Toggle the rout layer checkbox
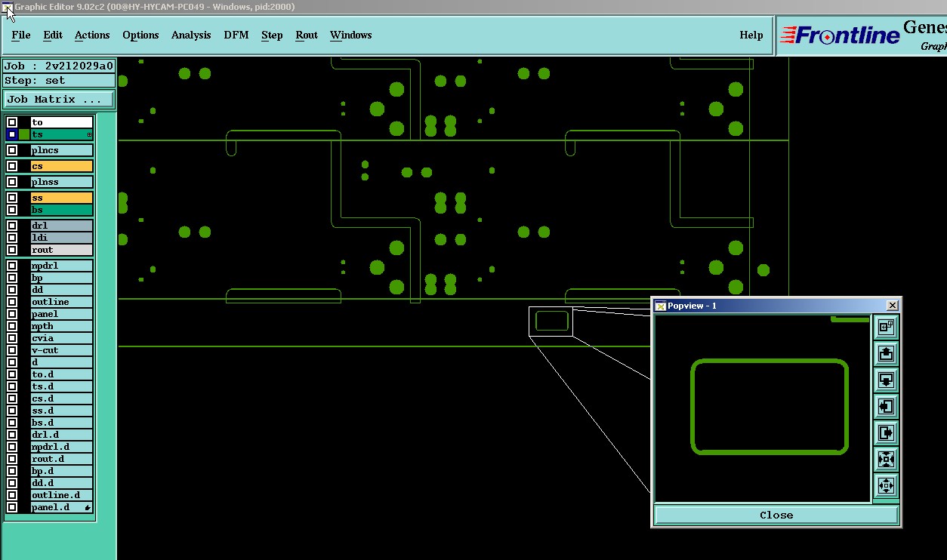Screen dimensions: 947x560 tap(12, 250)
